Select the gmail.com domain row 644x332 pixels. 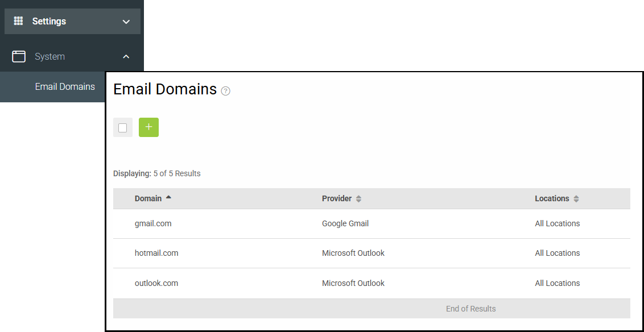371,223
